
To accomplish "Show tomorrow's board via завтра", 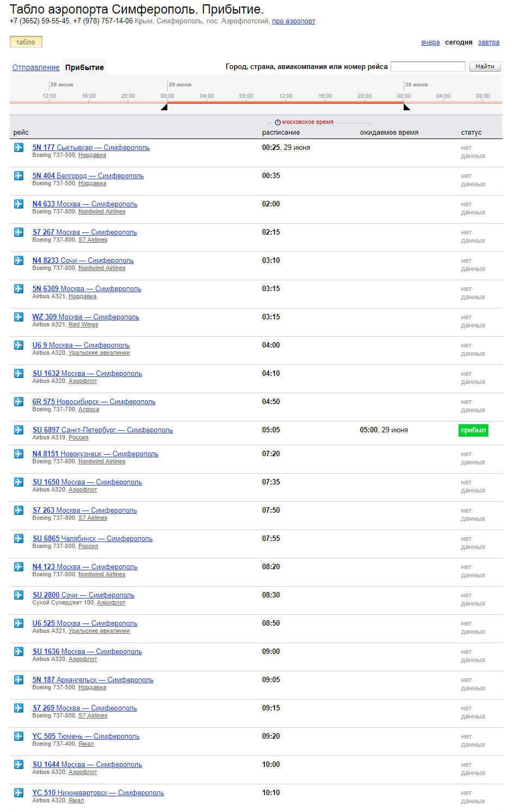I will tap(488, 42).
